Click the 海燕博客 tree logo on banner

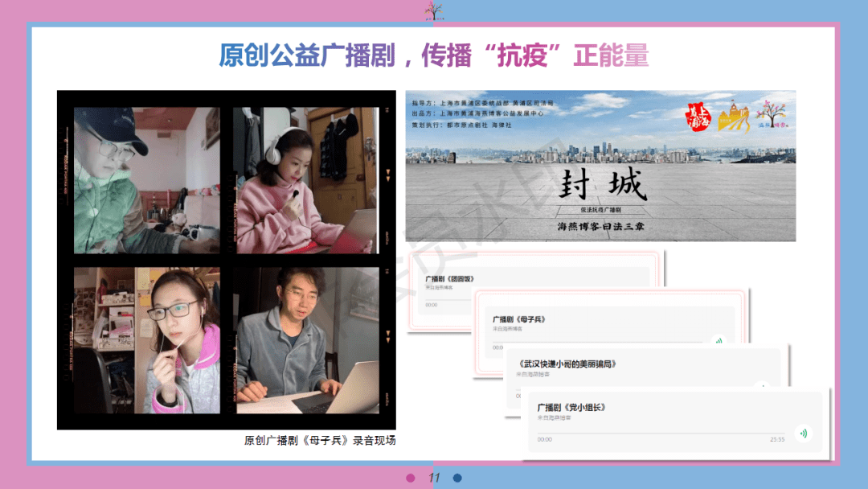point(772,114)
